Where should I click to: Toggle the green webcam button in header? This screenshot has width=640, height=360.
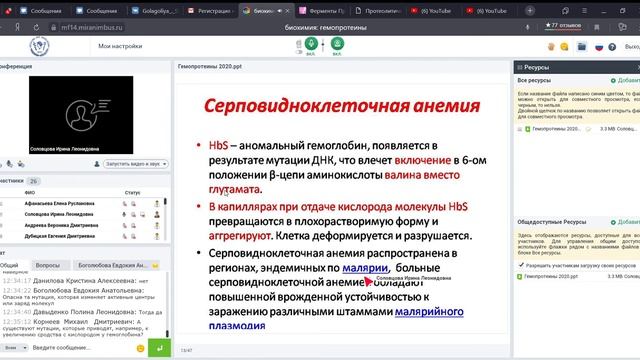(337, 43)
